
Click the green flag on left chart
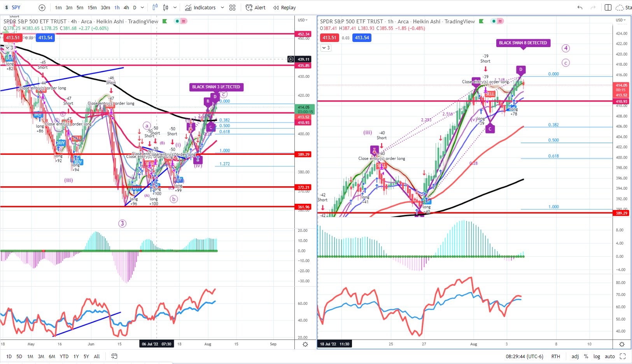tap(165, 21)
